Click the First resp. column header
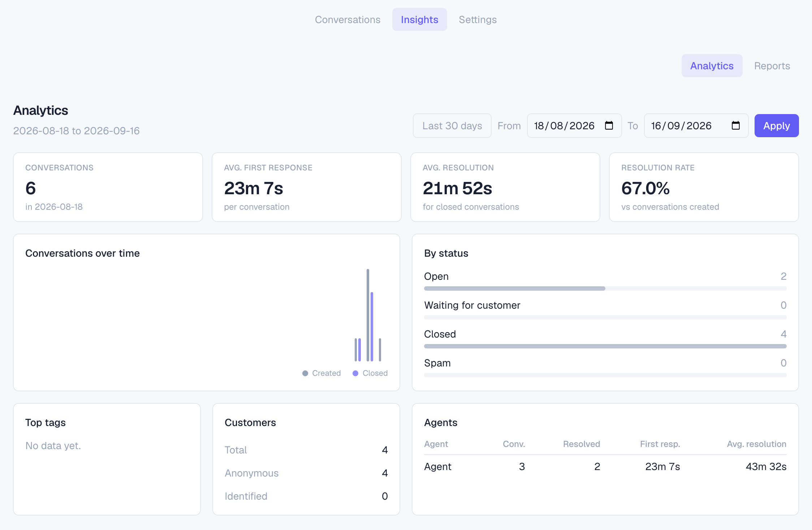This screenshot has width=812, height=530. [x=660, y=444]
